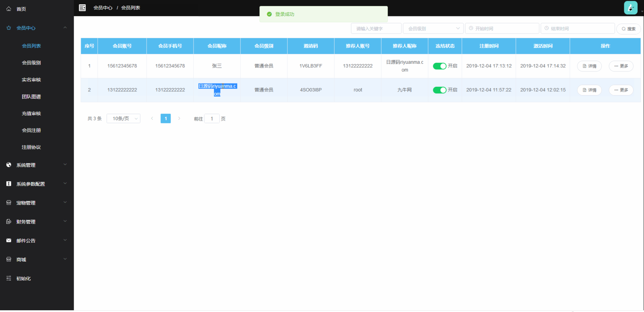This screenshot has width=644, height=312.
Task: Click the 邀请码 column header
Action: [311, 46]
